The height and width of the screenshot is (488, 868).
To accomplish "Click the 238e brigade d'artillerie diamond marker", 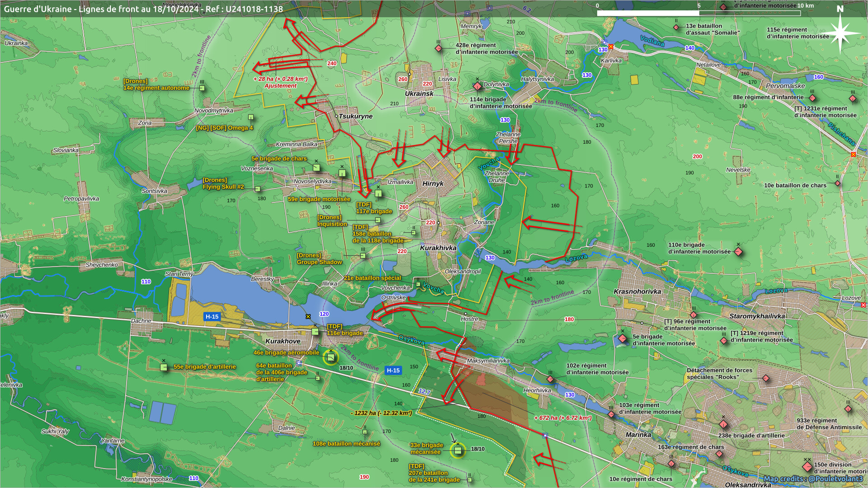I will 723,424.
